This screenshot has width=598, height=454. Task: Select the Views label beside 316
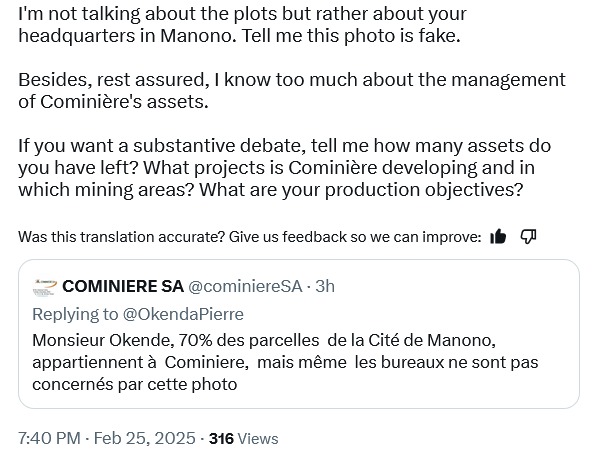(x=258, y=438)
